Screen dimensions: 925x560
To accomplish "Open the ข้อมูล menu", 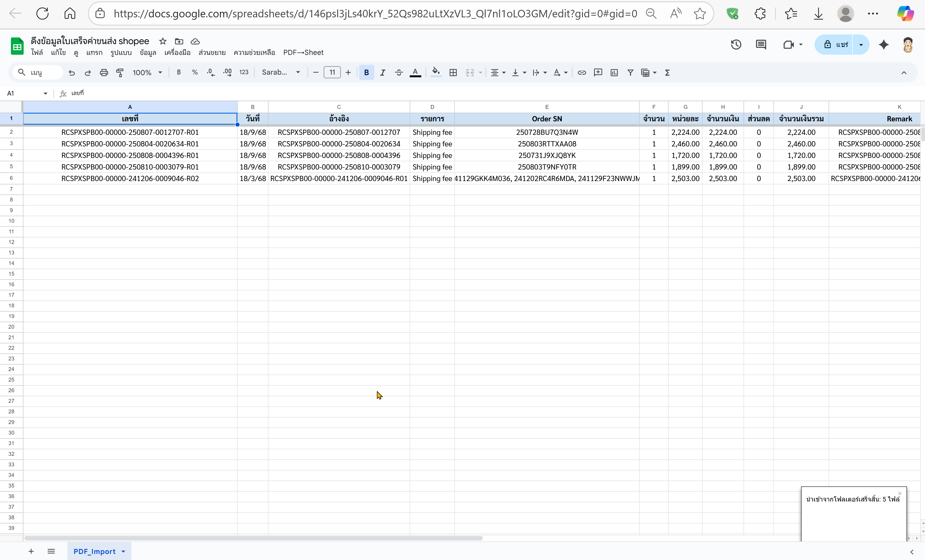I will [147, 52].
